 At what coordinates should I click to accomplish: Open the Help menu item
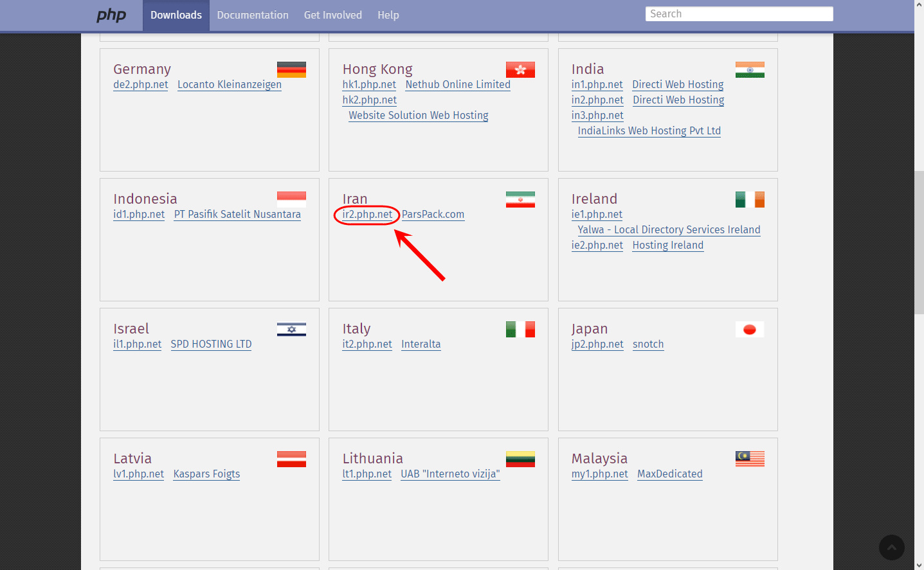[388, 15]
